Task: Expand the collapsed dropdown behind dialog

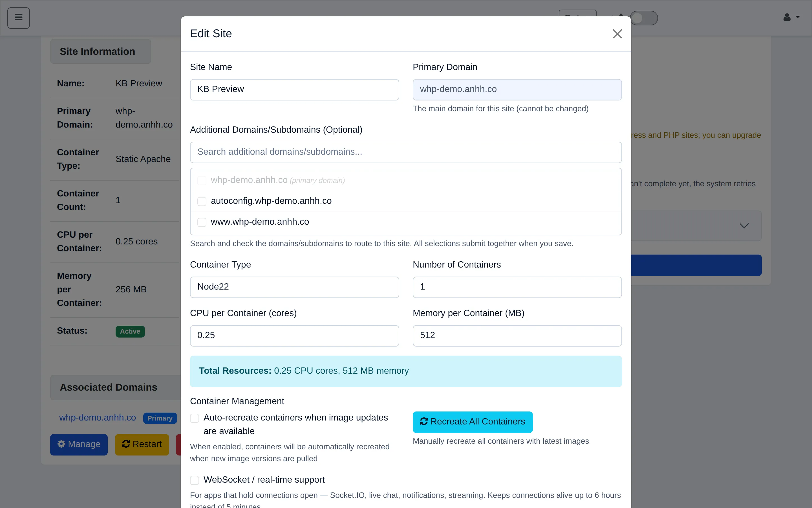Action: pyautogui.click(x=744, y=226)
